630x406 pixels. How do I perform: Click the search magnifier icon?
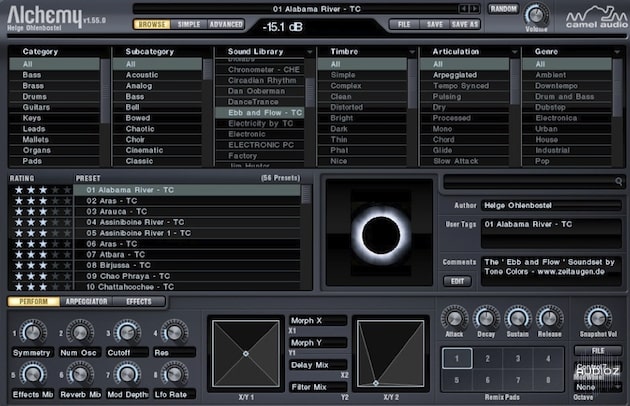click(x=619, y=181)
